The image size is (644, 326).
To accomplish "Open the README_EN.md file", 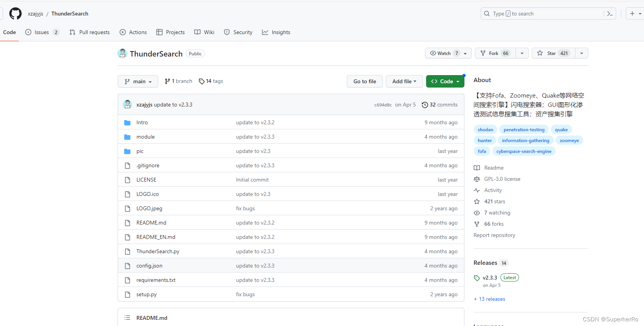I will [x=156, y=237].
